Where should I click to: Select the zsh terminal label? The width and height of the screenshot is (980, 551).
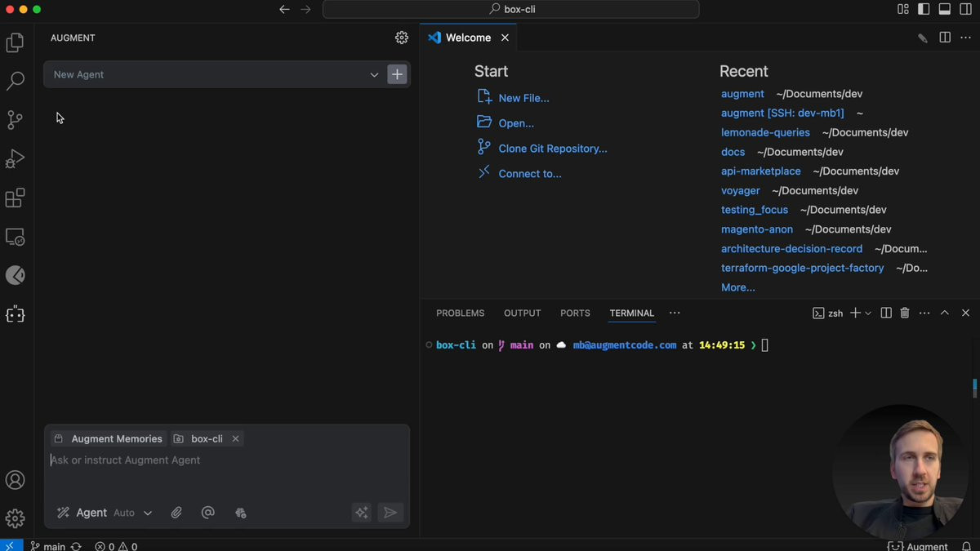point(827,313)
